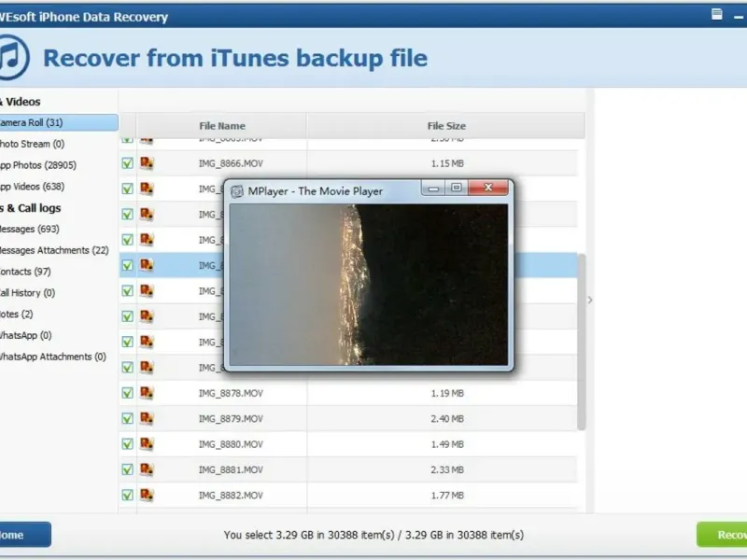Click the video file icon for IMG_8866.MOV
The height and width of the screenshot is (560, 747).
147,163
